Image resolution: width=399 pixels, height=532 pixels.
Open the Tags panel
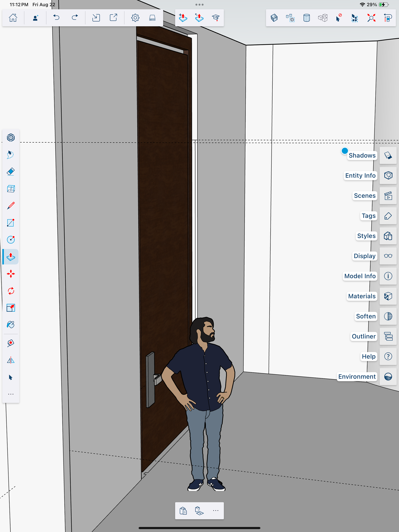coord(388,216)
